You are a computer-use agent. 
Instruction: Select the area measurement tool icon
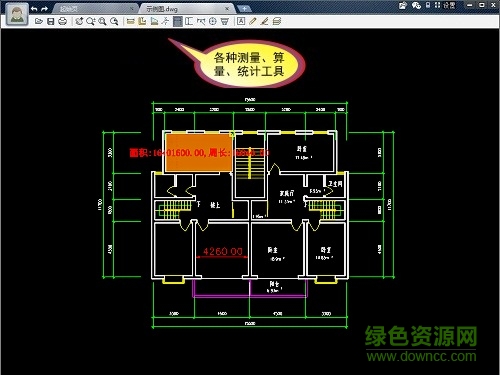point(142,22)
